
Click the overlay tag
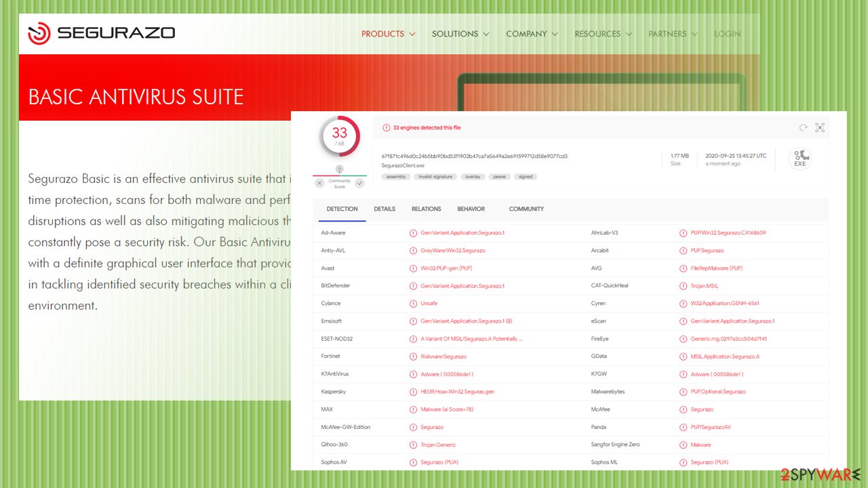tap(473, 176)
